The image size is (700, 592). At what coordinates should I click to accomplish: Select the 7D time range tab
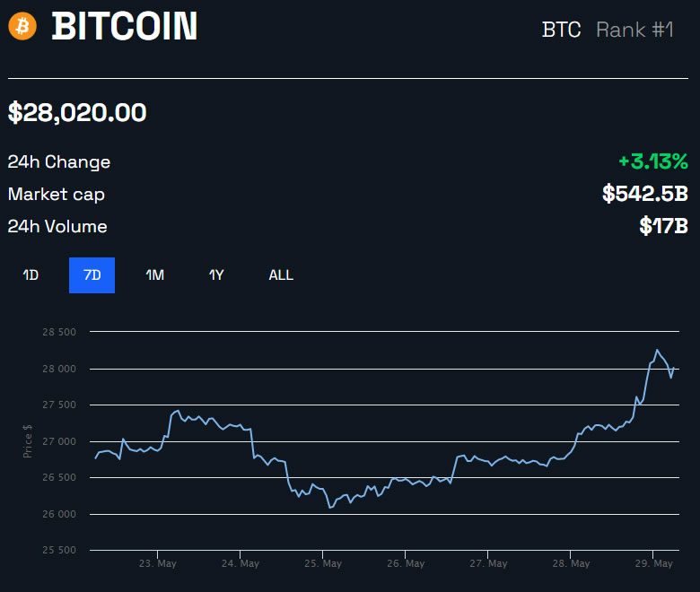click(x=92, y=275)
